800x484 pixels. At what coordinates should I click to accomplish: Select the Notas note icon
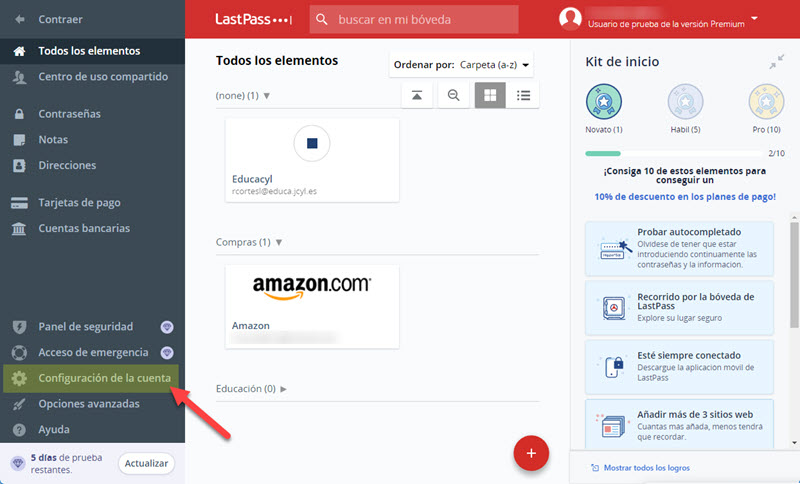pyautogui.click(x=19, y=140)
